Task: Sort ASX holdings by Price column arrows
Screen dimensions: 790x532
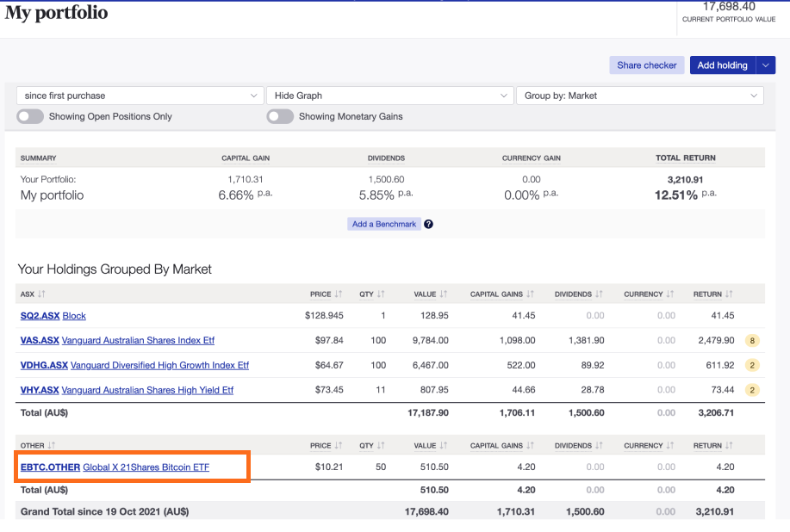Action: pos(339,294)
